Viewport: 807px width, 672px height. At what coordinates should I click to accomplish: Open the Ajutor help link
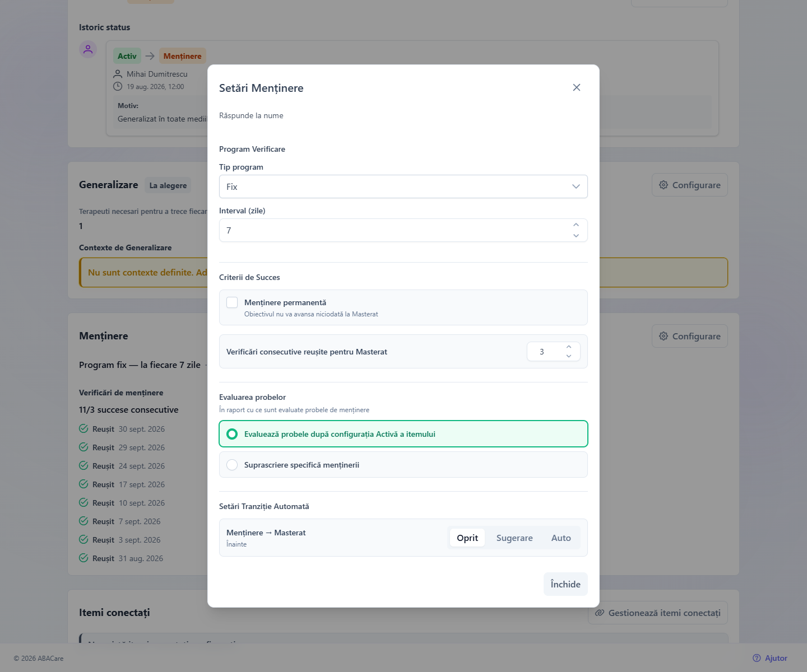pos(770,658)
